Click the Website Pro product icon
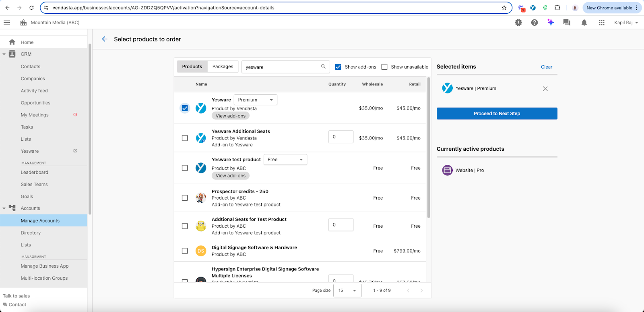This screenshot has width=644, height=312. 447,170
